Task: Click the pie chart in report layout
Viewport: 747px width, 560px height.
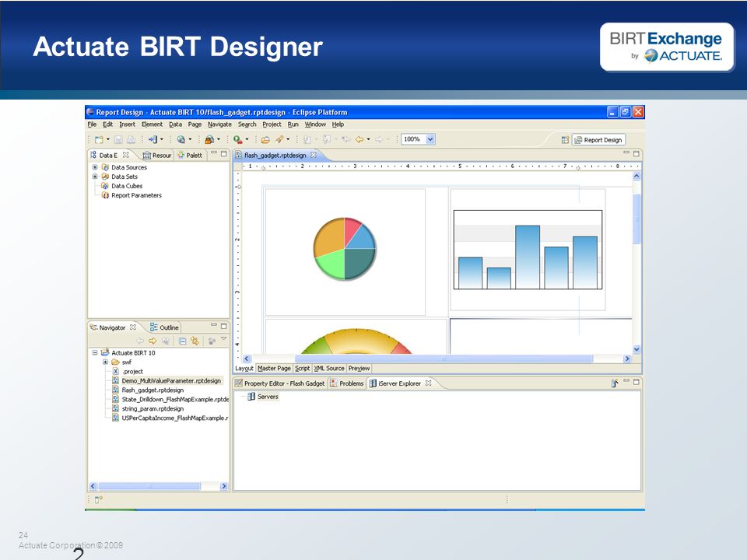Action: [x=345, y=249]
